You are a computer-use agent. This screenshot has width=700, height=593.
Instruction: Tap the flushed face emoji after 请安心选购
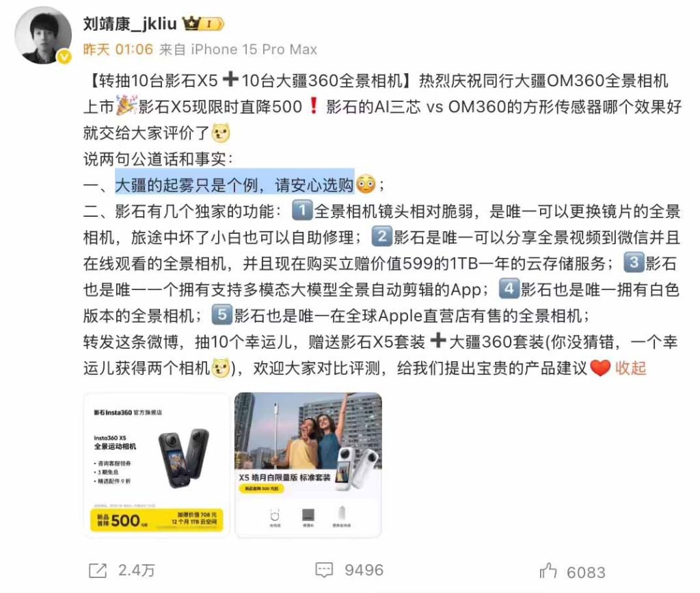pos(366,184)
